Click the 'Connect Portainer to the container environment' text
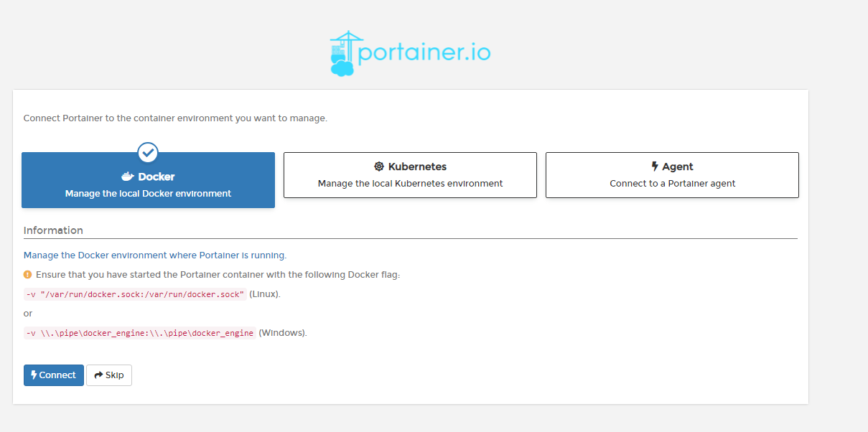 pos(175,118)
